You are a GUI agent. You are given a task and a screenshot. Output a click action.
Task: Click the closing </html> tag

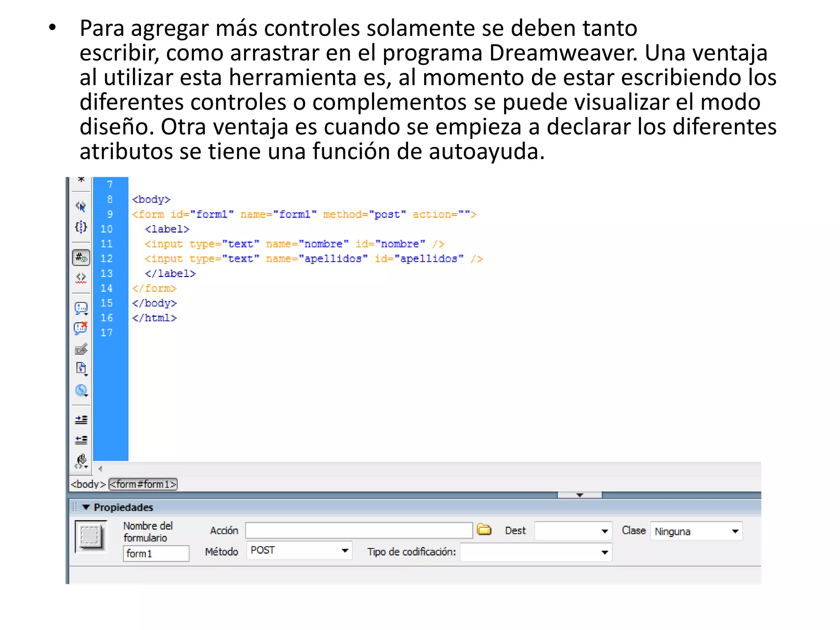tap(154, 318)
